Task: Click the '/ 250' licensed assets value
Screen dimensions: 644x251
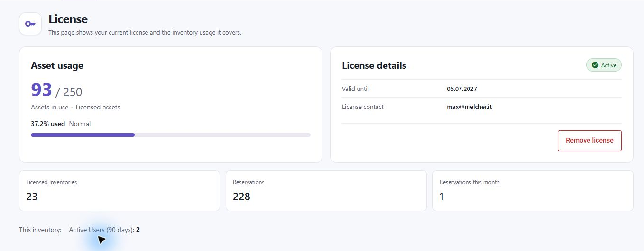Action: [x=69, y=92]
